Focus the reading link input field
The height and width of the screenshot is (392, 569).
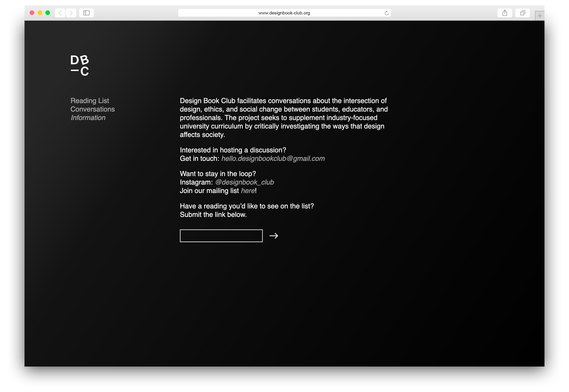[221, 236]
